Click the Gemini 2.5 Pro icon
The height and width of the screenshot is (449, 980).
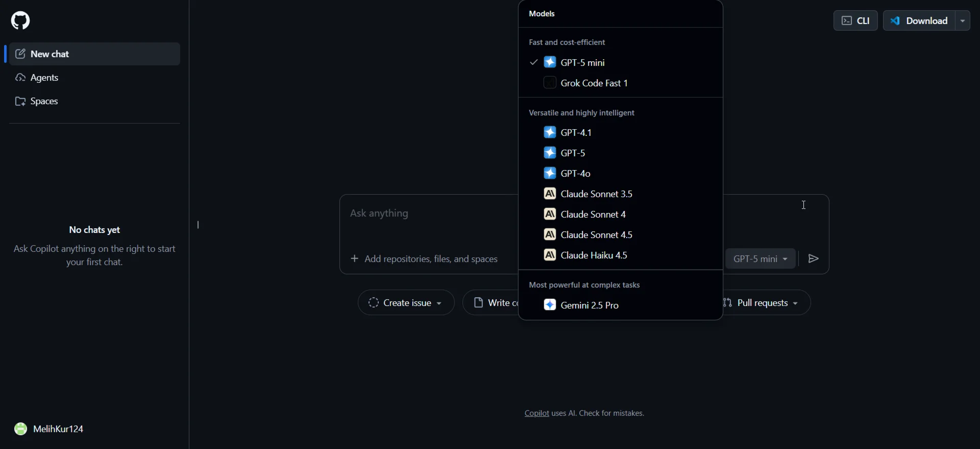point(550,305)
